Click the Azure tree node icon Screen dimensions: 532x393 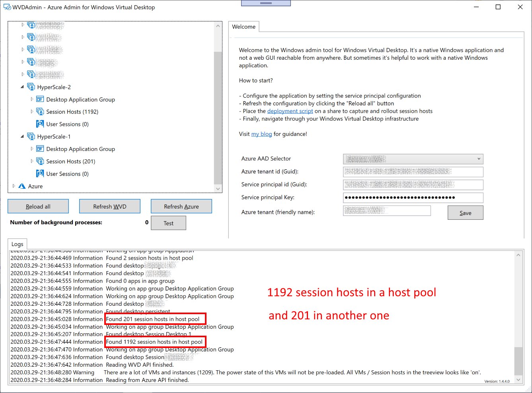pyautogui.click(x=22, y=186)
